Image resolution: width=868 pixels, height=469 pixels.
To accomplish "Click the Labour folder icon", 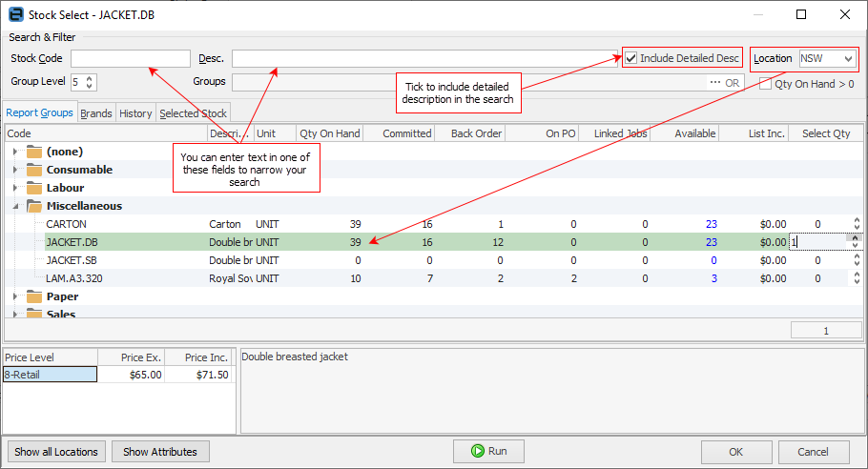I will tap(34, 188).
